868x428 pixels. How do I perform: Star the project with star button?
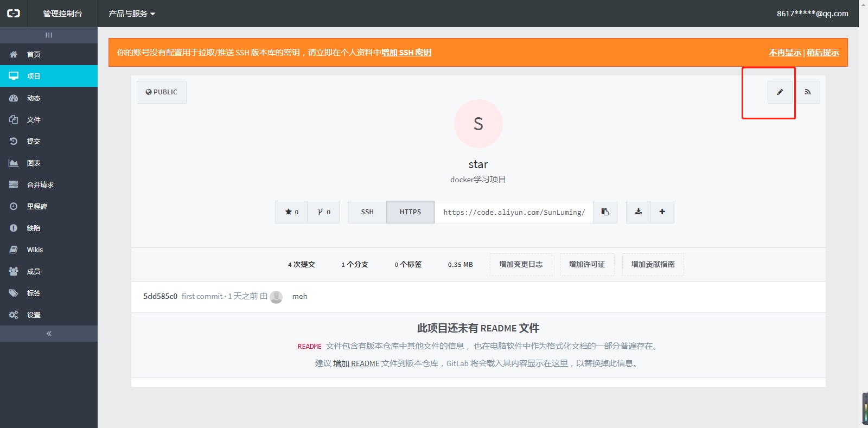pos(291,212)
